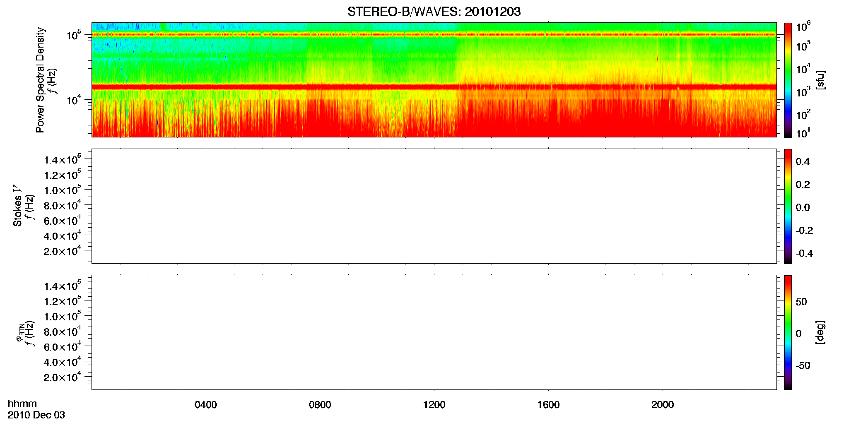868x447 pixels.
Task: Click the Power Spectral Density colorbar
Action: pyautogui.click(x=788, y=80)
